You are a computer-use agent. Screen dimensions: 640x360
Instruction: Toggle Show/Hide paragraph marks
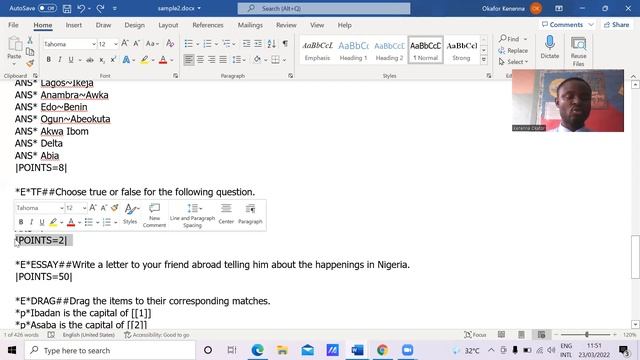(285, 44)
